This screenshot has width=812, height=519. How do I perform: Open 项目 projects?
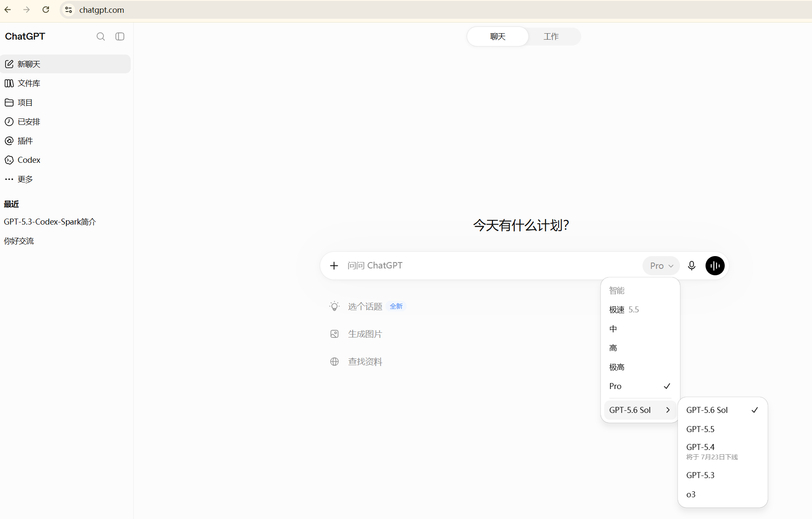[x=66, y=102]
